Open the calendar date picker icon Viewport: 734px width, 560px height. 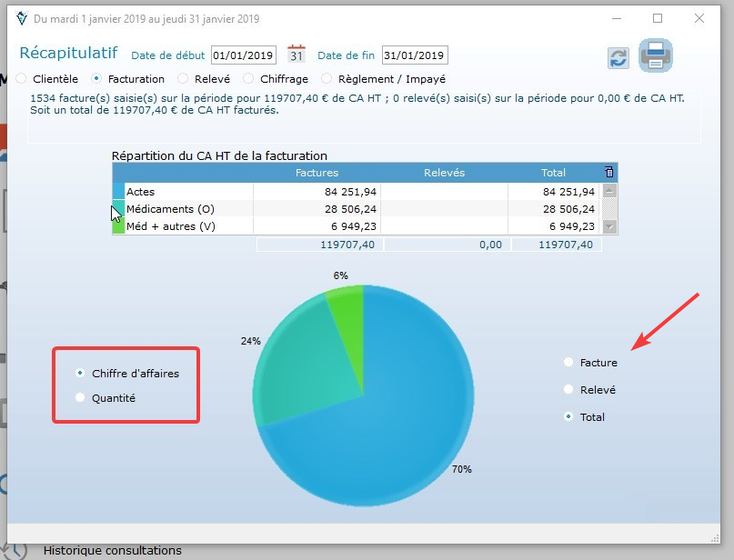pyautogui.click(x=297, y=55)
